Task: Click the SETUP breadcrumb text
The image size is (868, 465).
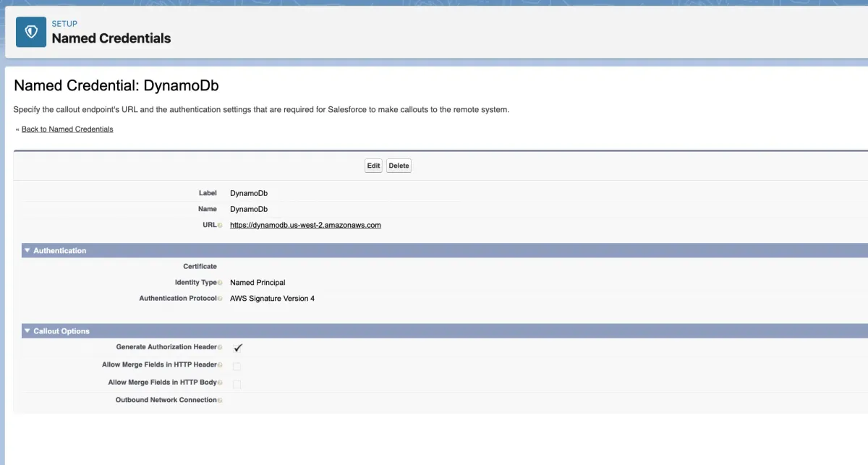Action: pos(64,24)
